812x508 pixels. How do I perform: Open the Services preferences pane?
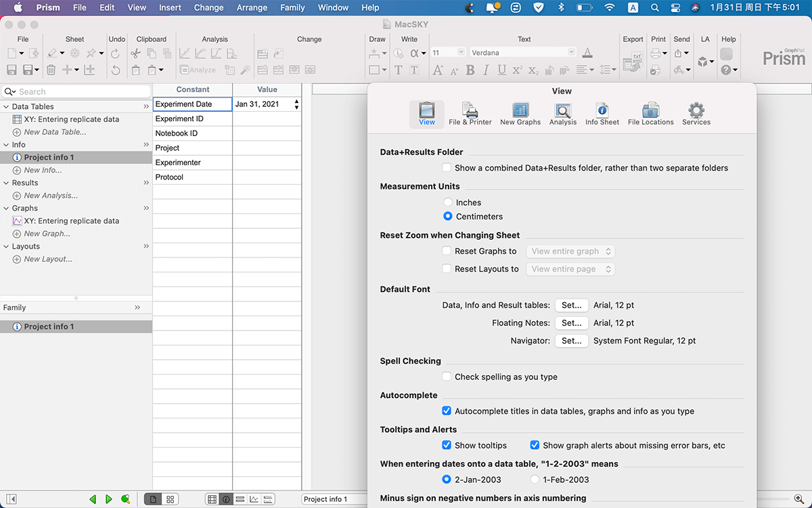click(x=696, y=114)
